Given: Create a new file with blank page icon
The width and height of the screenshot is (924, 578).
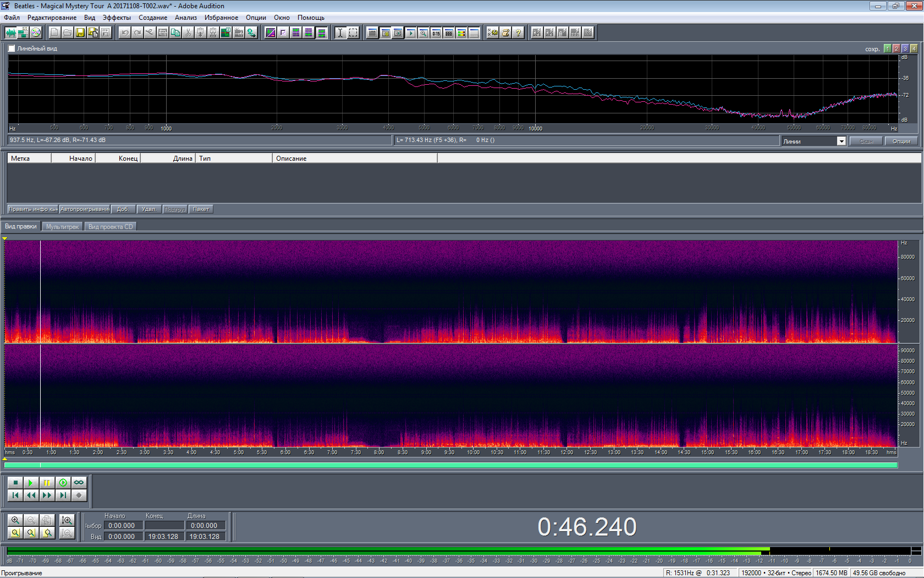Looking at the screenshot, I should pyautogui.click(x=54, y=32).
